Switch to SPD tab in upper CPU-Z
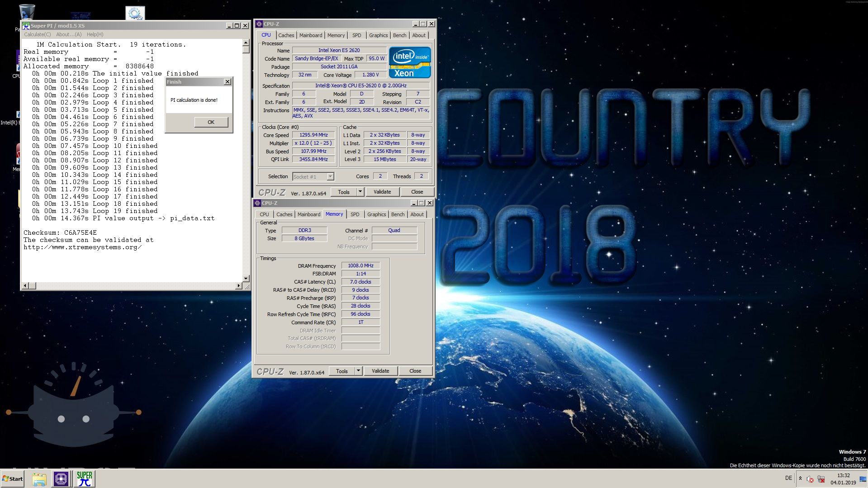This screenshot has height=488, width=868. [357, 35]
